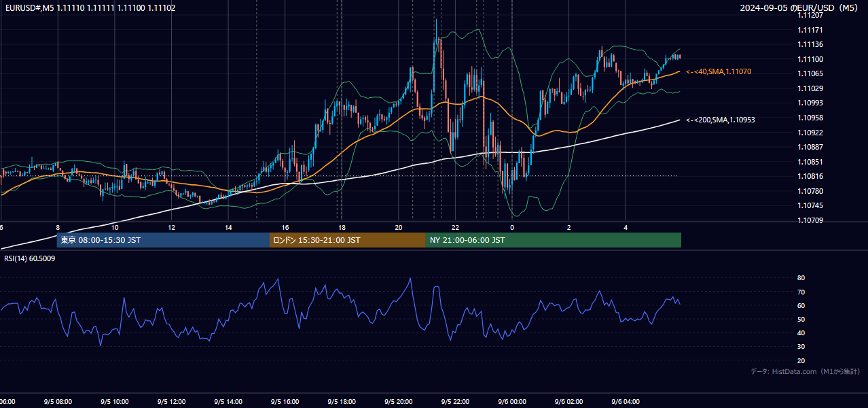
Task: Click price level 1.11100 on axis
Action: point(810,59)
